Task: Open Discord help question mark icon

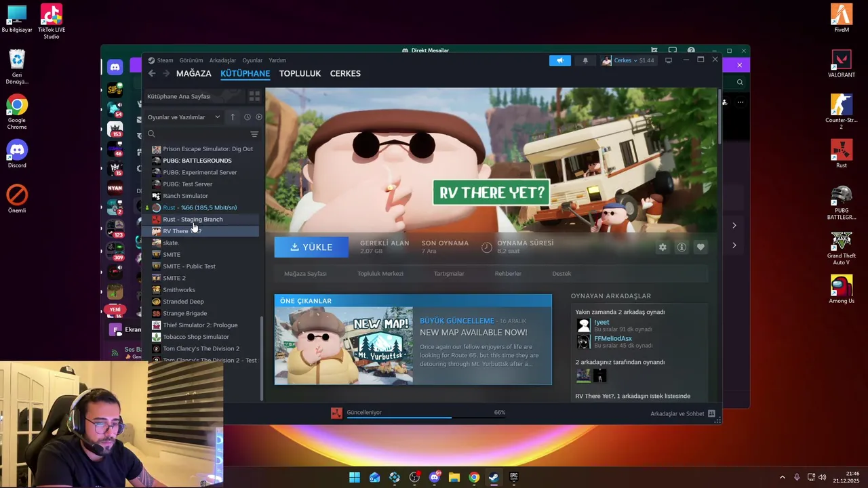Action: click(x=691, y=50)
